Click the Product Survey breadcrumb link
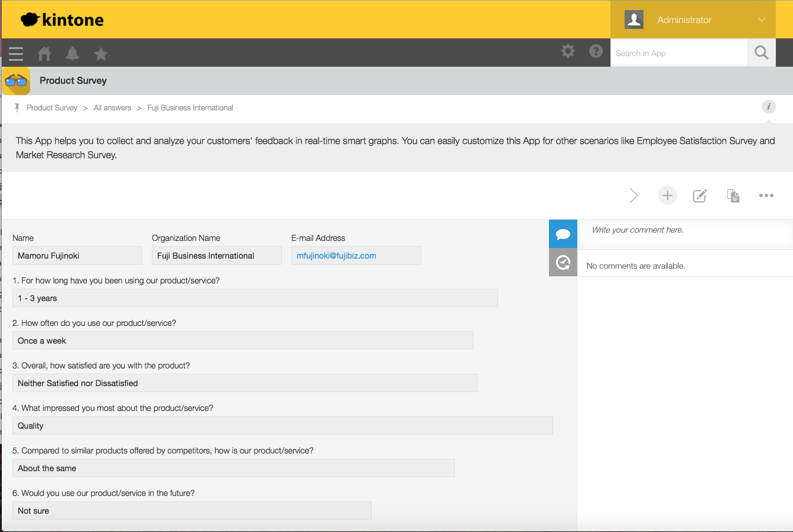 click(x=52, y=108)
